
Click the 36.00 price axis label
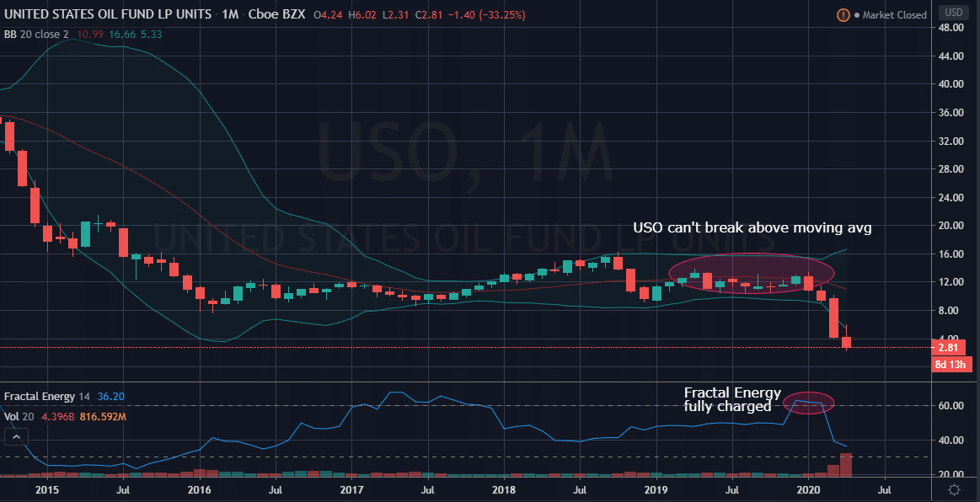tap(950, 113)
